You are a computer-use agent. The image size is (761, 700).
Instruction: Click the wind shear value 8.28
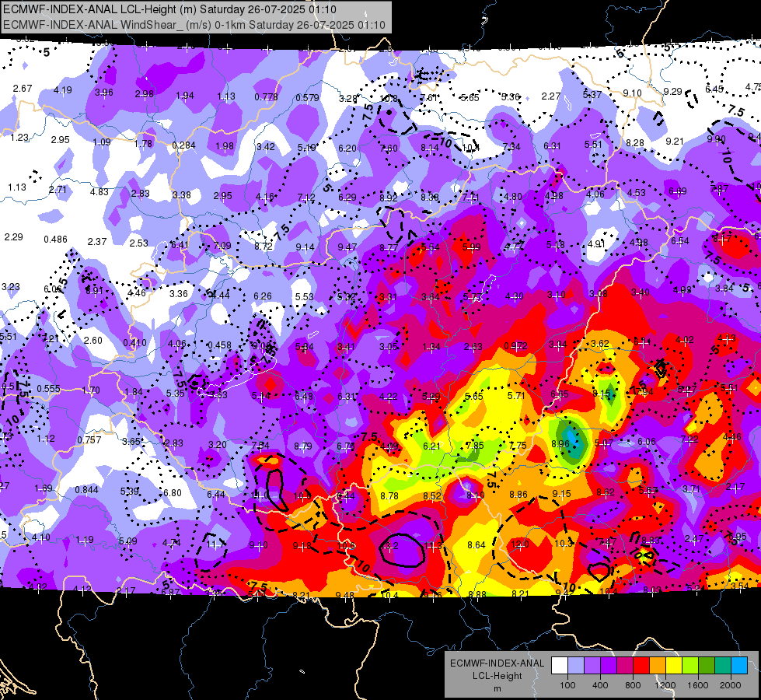click(635, 143)
